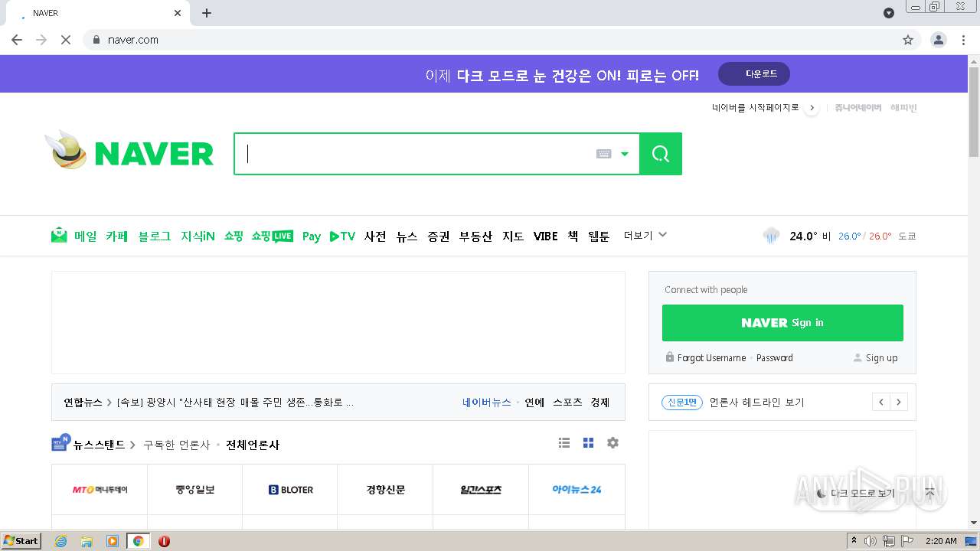
Task: Open 블로그 from the service menu
Action: click(x=155, y=236)
